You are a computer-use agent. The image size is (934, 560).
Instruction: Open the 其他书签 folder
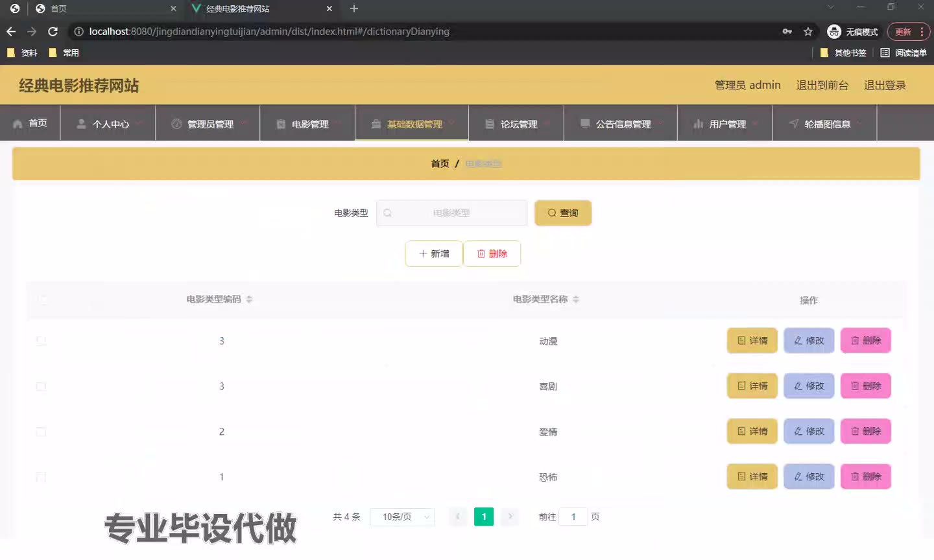coord(843,53)
